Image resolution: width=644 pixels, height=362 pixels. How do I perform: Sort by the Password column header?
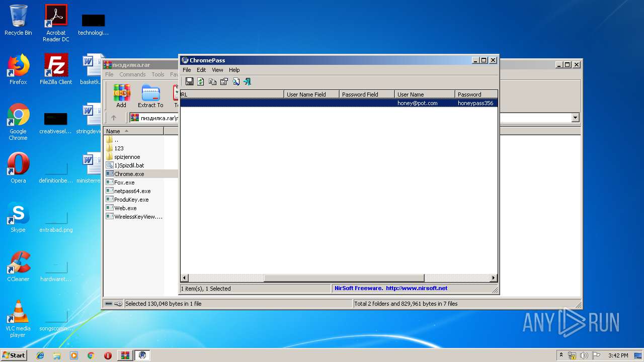click(x=476, y=95)
